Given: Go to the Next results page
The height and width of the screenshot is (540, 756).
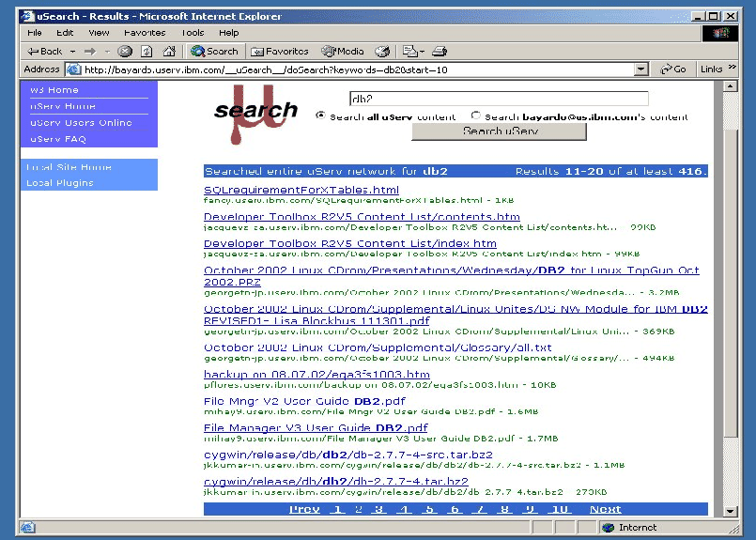Looking at the screenshot, I should tap(605, 509).
